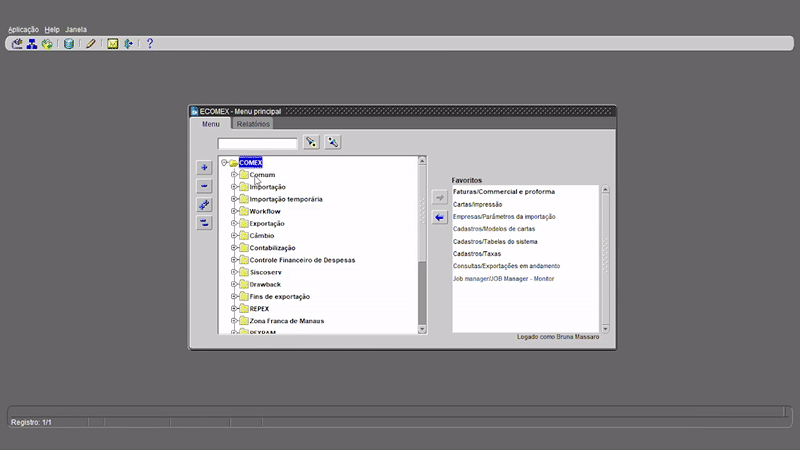Expand the Câmbio folder node
The width and height of the screenshot is (800, 450).
[x=234, y=236]
